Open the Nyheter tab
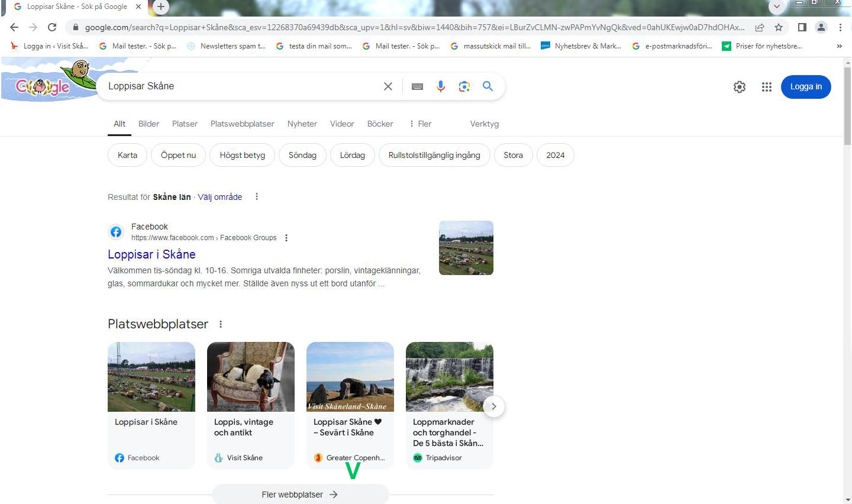The image size is (852, 504). (302, 124)
